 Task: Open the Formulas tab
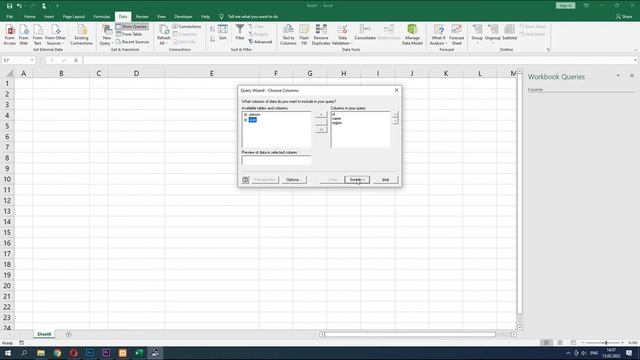(x=102, y=17)
